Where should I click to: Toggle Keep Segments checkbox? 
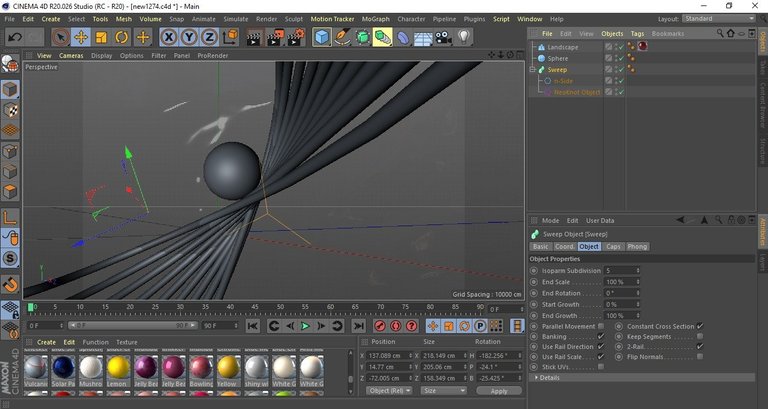(700, 337)
